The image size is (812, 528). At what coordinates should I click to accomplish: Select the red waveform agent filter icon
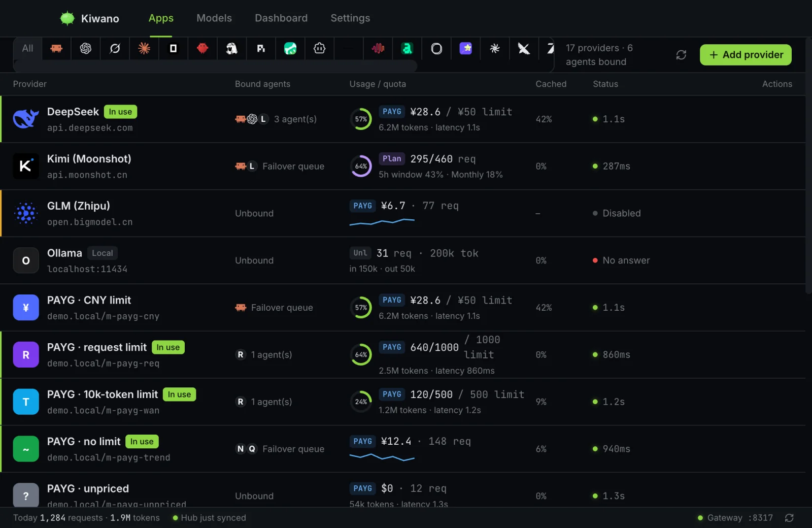tap(378, 48)
